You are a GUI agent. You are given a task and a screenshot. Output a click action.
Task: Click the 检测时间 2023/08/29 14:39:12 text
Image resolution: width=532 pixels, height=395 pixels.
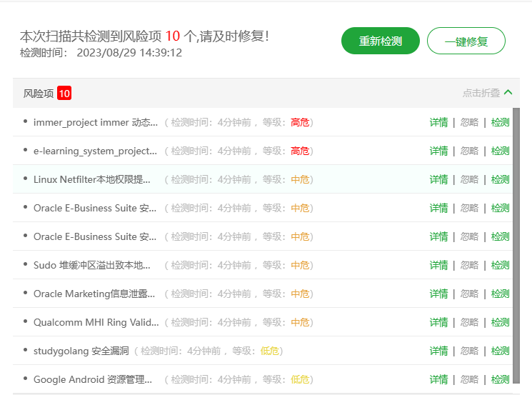[x=101, y=53]
